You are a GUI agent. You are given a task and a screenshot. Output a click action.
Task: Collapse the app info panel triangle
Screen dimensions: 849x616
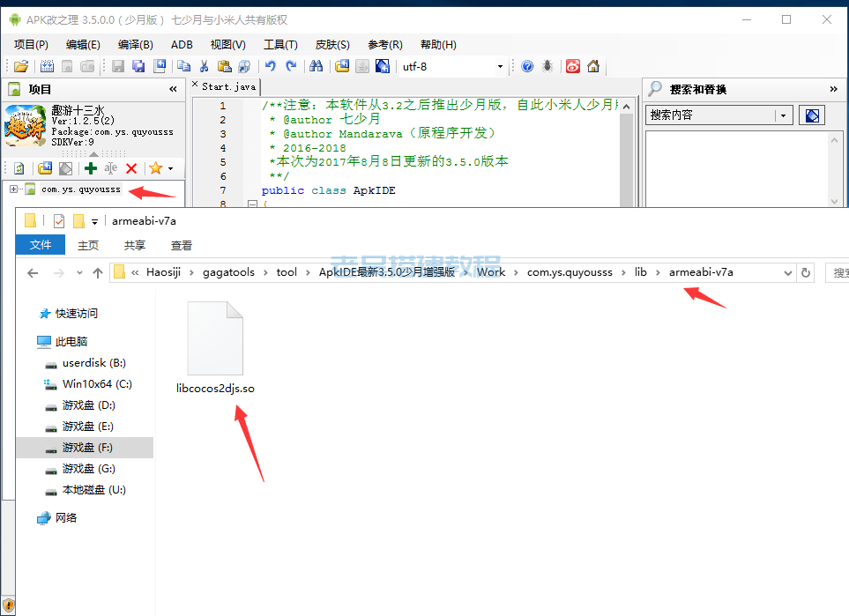point(93,154)
